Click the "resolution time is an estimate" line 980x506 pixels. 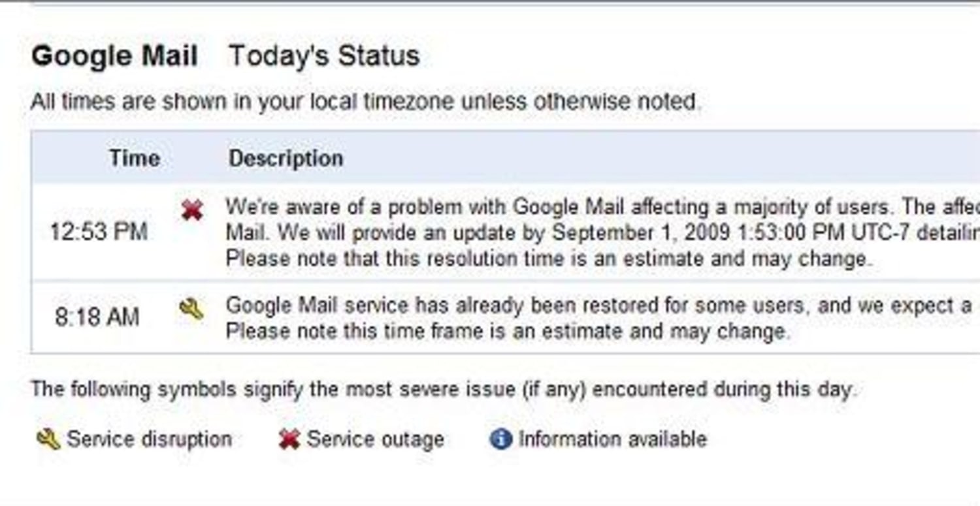548,259
